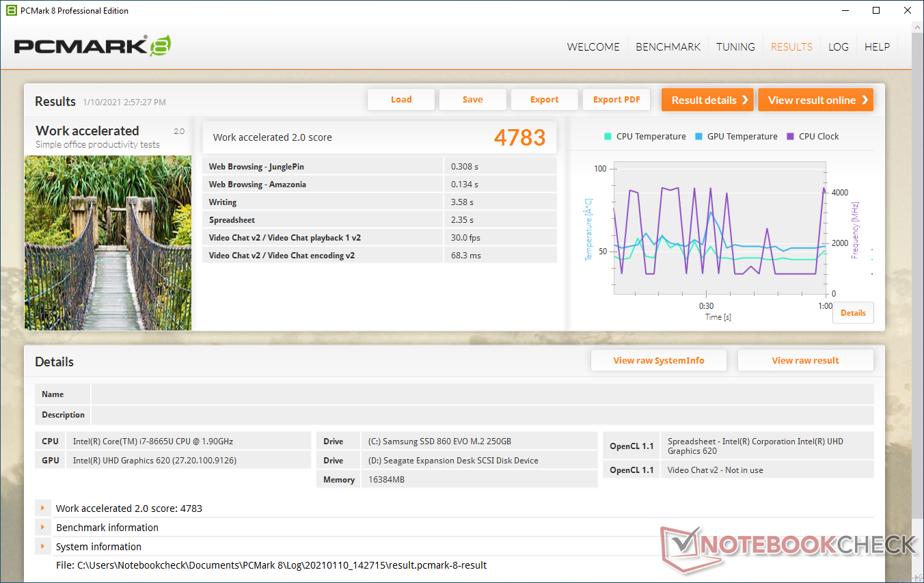Switch to the Benchmark tab

click(x=668, y=47)
